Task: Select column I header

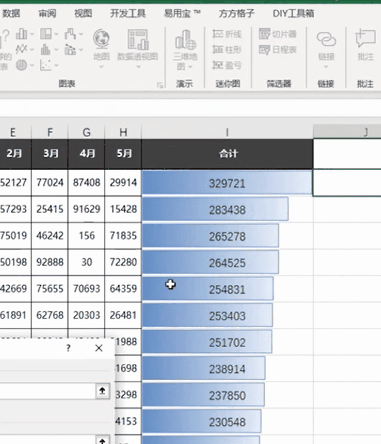Action: (x=227, y=132)
